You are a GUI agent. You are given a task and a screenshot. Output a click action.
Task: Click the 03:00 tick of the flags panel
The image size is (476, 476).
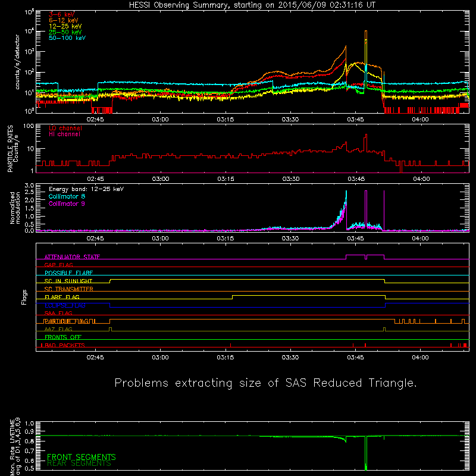click(x=160, y=358)
